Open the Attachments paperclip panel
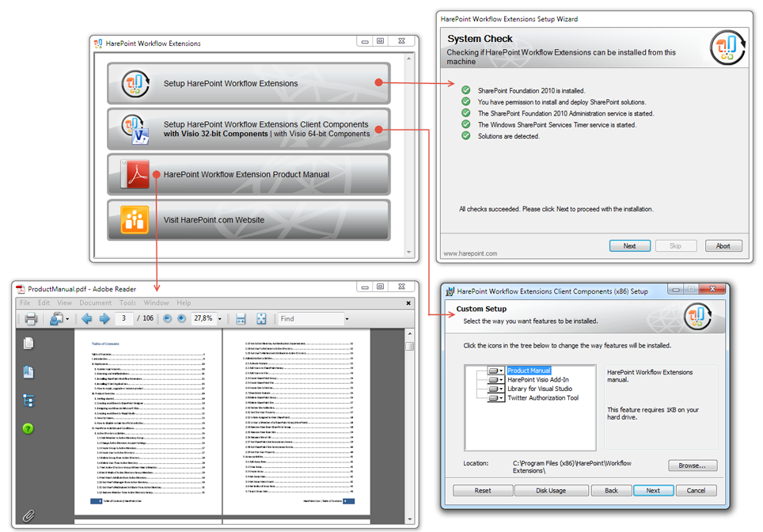Screen dimensions: 763x532 tap(28, 516)
